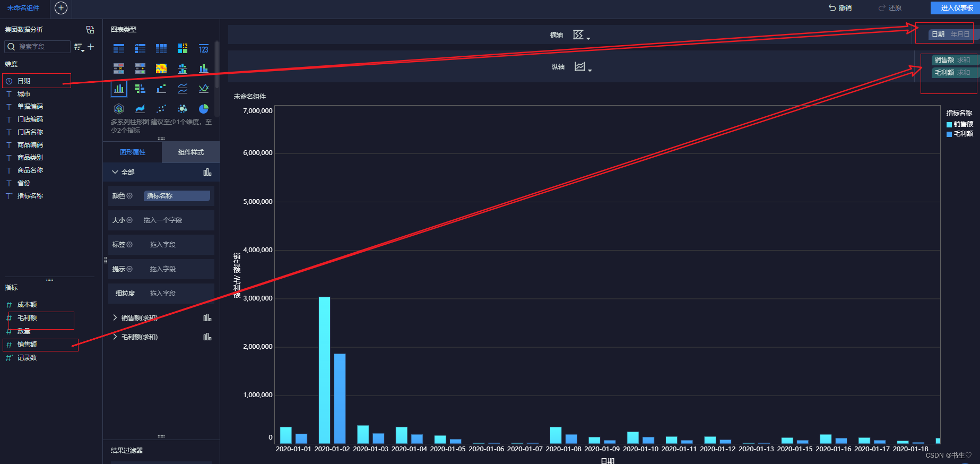
Task: Select the partitioned column chart type
Action: pyautogui.click(x=183, y=68)
